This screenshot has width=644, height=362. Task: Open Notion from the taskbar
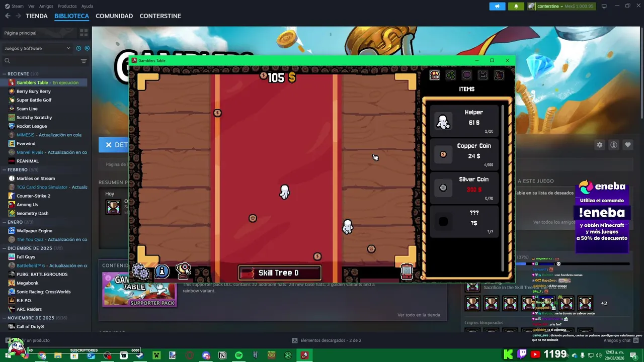point(222,355)
